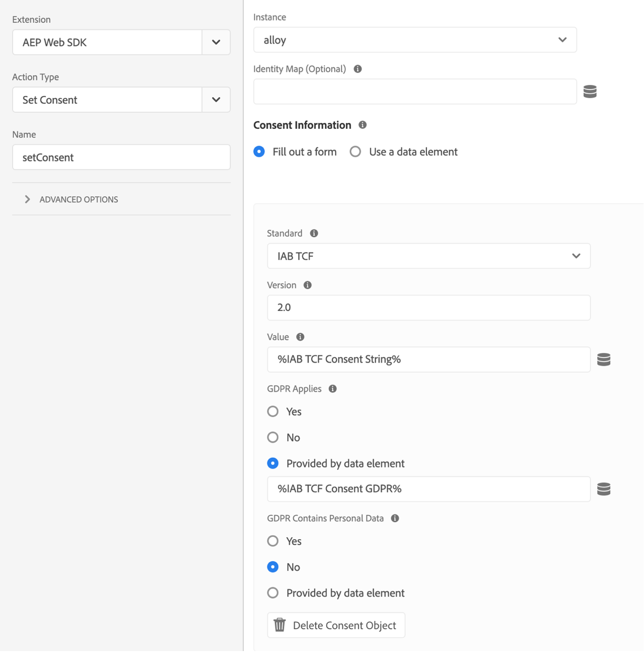The width and height of the screenshot is (644, 653).
Task: Click the Version info icon
Action: pos(307,285)
